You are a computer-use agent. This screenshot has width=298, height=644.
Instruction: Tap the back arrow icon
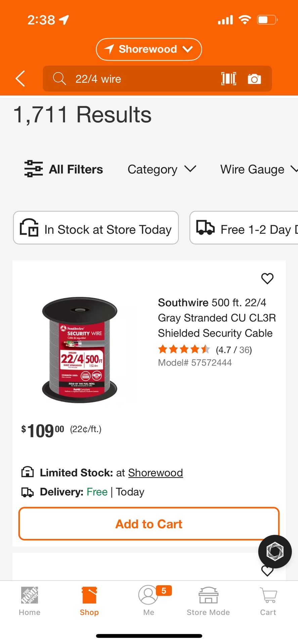[x=20, y=79]
